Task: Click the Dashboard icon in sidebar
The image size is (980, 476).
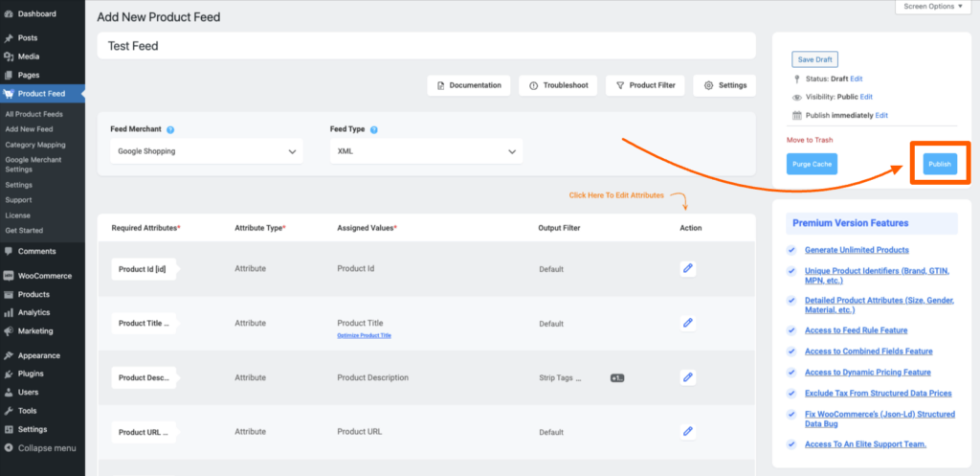Action: tap(9, 13)
